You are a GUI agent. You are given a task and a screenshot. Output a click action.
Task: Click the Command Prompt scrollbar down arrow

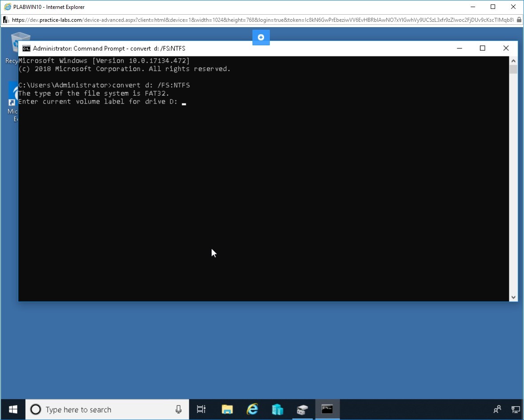coord(513,297)
